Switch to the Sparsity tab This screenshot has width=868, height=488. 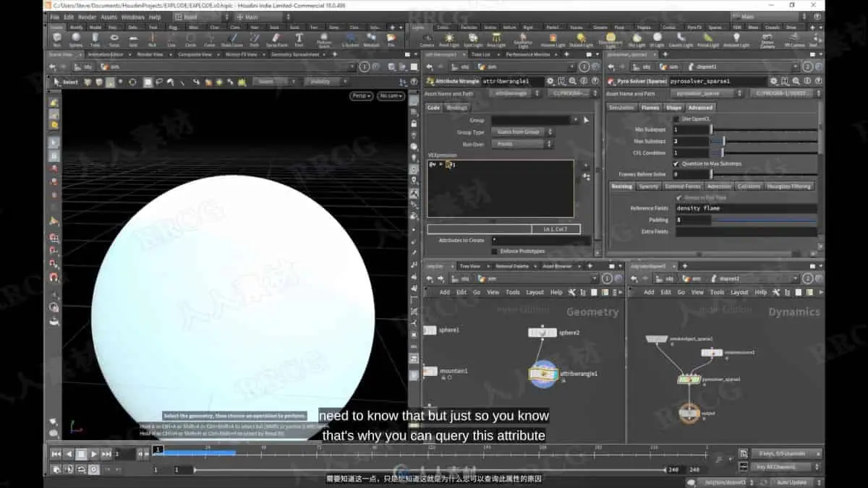649,186
